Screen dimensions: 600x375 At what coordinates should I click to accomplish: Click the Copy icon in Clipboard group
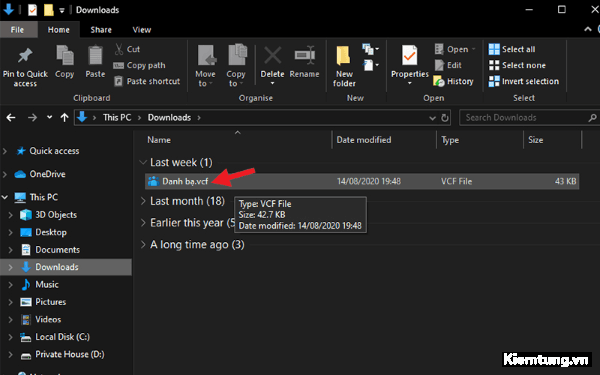coord(65,56)
